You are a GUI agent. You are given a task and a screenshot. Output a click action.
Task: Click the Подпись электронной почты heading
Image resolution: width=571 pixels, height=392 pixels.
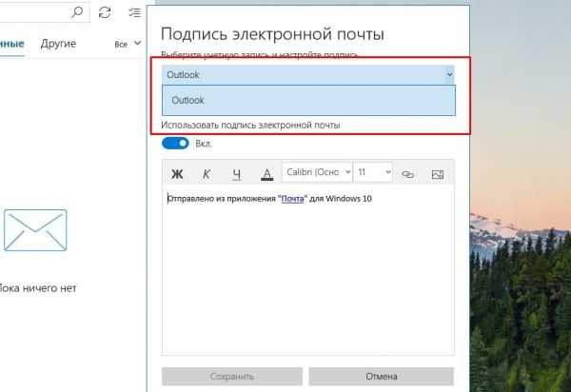coord(272,34)
